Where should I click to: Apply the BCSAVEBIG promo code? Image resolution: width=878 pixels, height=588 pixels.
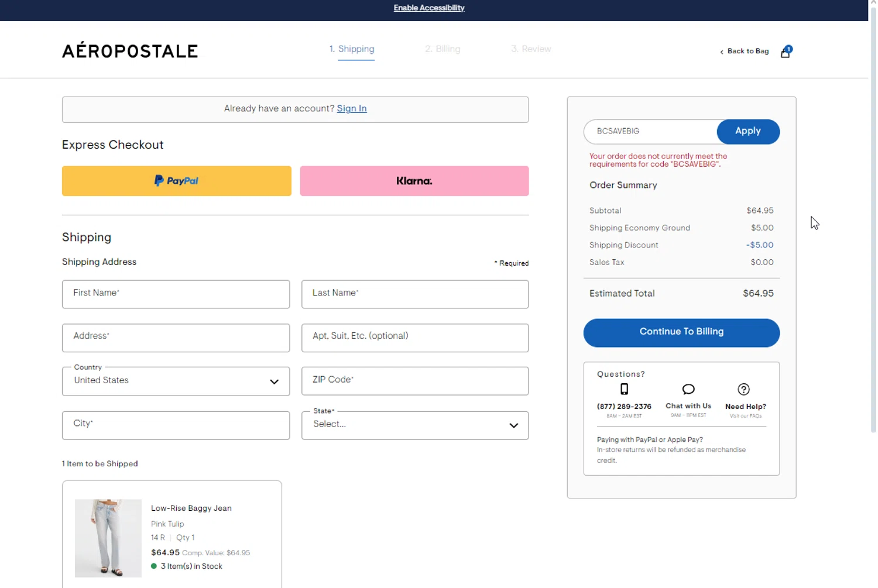coord(747,132)
